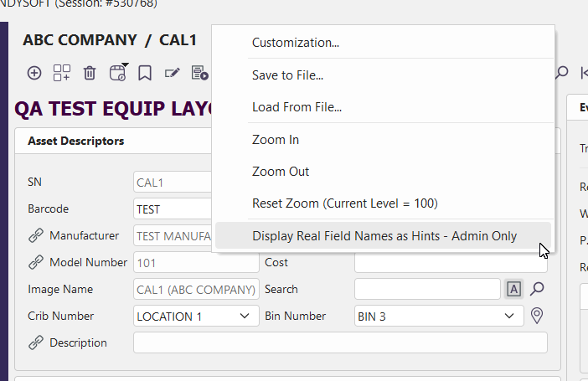Click the link icon beside Model Number
Image resolution: width=588 pixels, height=381 pixels.
click(35, 262)
